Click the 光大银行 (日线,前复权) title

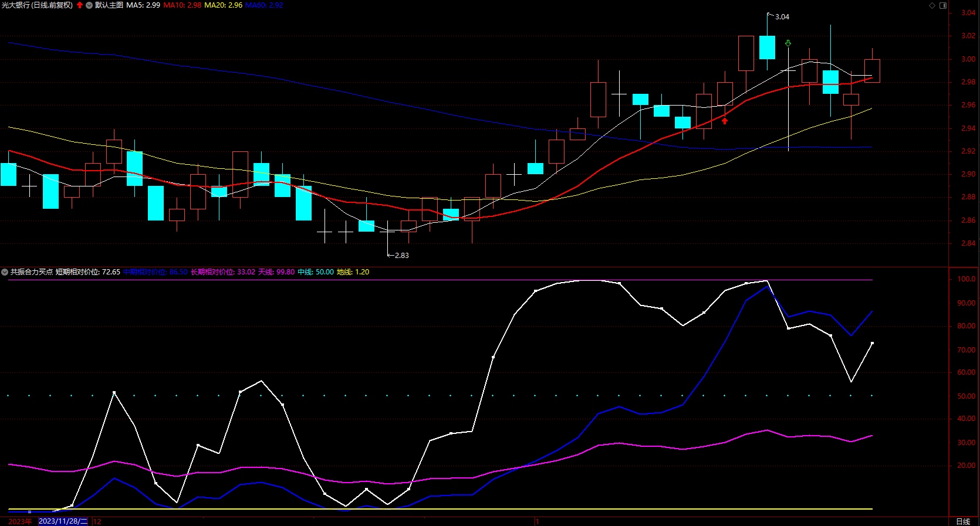[38, 5]
